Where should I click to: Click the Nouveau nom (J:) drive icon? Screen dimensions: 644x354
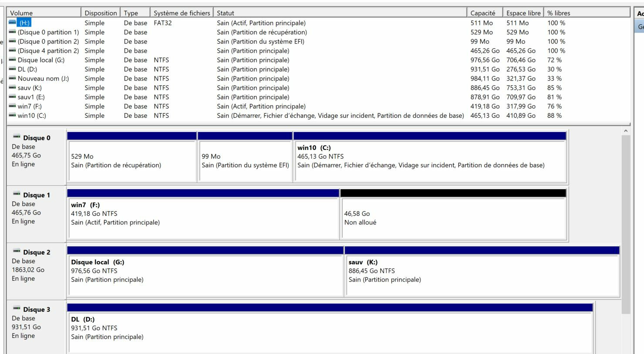click(12, 78)
